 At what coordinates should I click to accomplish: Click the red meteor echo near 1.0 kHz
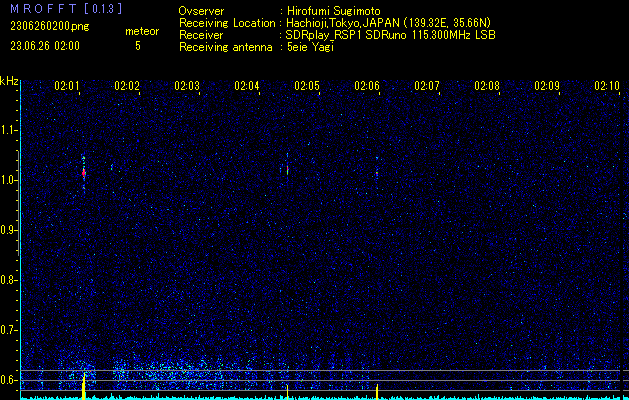click(84, 172)
